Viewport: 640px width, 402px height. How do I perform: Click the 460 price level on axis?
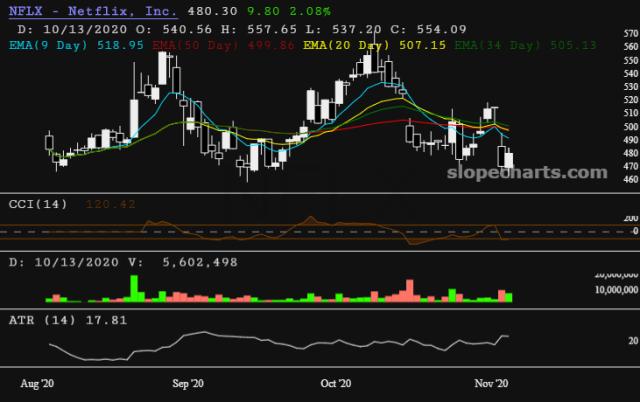coord(629,180)
